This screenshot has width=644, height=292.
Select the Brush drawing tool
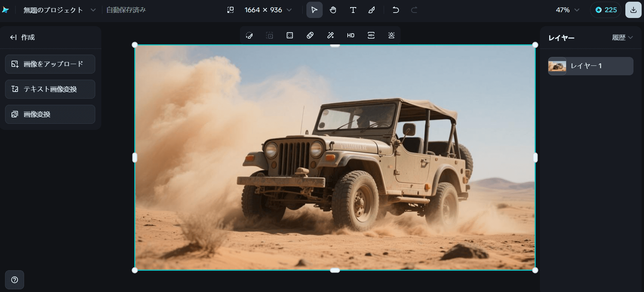tap(372, 10)
